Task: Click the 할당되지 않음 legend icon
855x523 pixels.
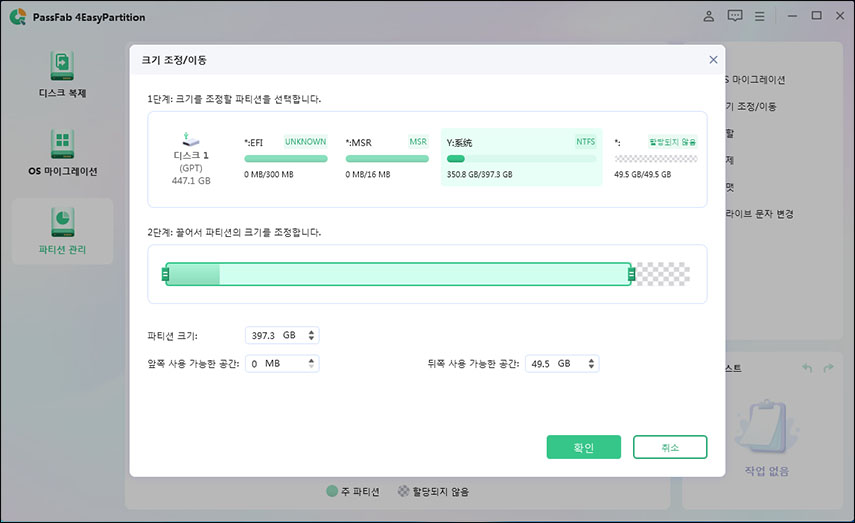Action: tap(403, 491)
